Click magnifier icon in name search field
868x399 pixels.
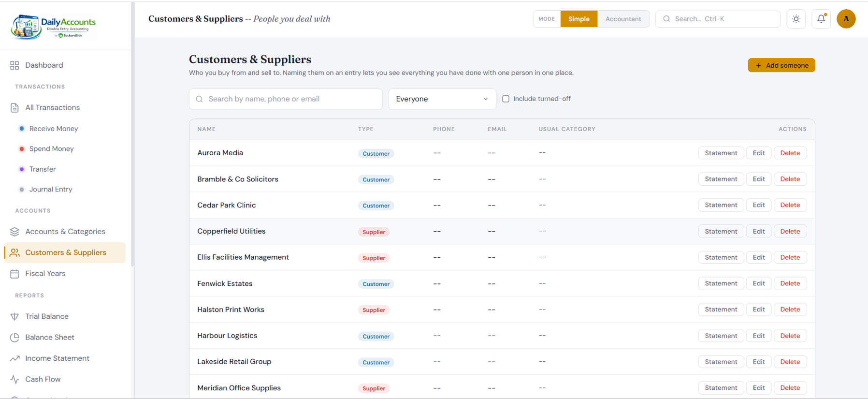199,99
